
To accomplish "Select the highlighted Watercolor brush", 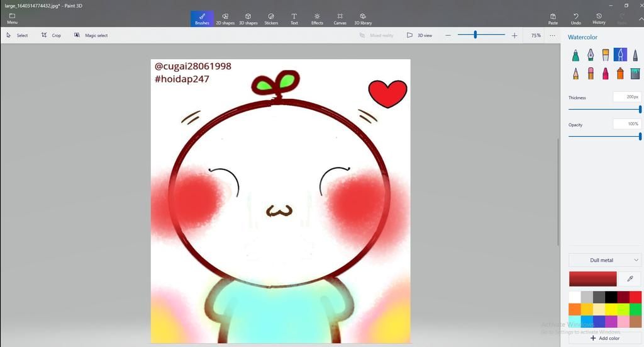I will pyautogui.click(x=620, y=55).
